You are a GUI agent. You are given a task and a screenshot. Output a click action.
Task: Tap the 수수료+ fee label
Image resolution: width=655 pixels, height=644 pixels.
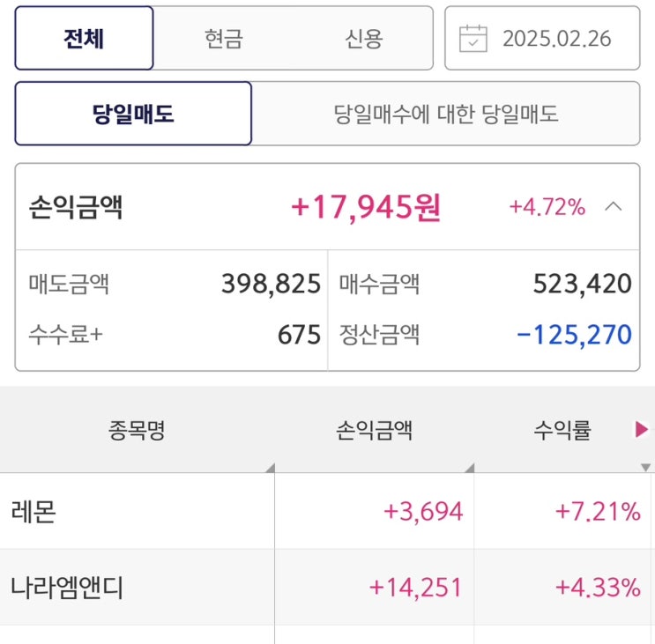coord(66,335)
